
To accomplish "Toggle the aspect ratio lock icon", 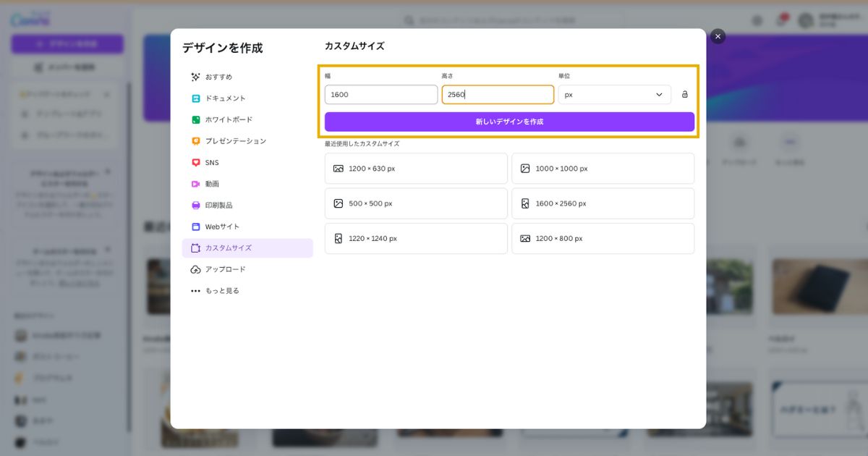I will [x=684, y=94].
